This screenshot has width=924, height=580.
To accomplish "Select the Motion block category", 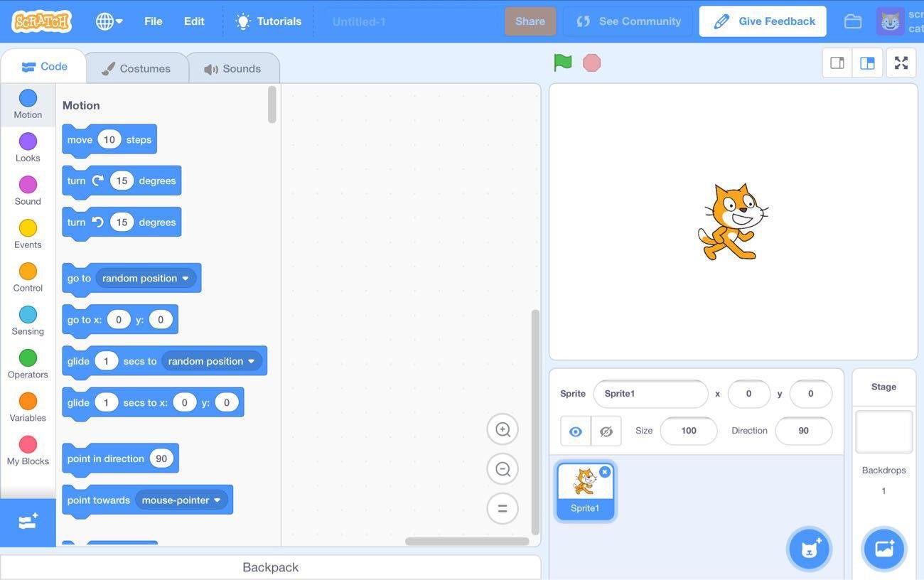I will [x=28, y=104].
